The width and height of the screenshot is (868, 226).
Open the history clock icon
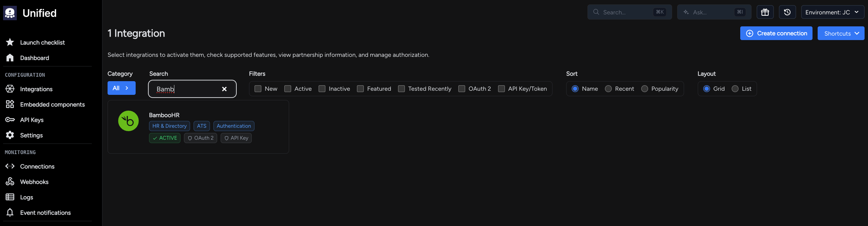pyautogui.click(x=787, y=12)
